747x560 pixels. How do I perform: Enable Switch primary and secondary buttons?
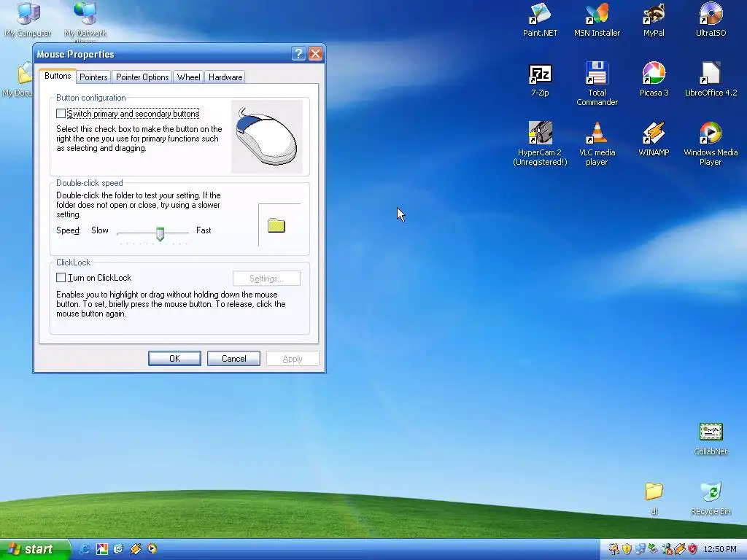[x=61, y=113]
